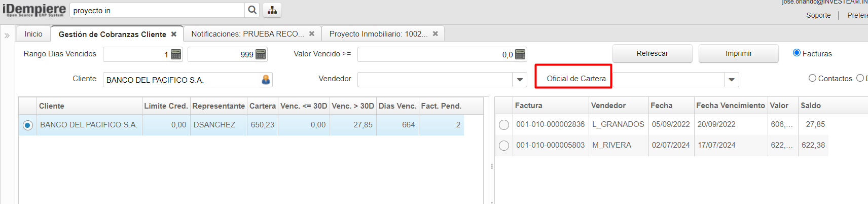Click the Refrescar button
Image resolution: width=868 pixels, height=204 pixels.
(x=652, y=53)
